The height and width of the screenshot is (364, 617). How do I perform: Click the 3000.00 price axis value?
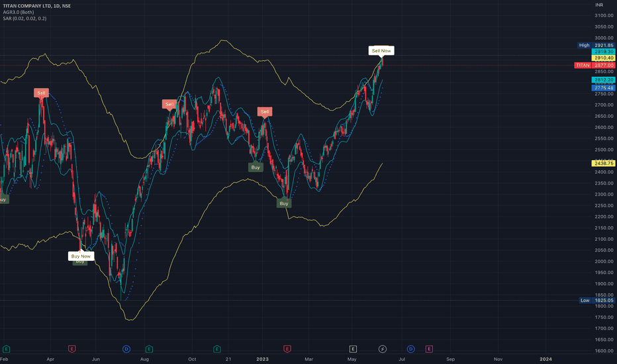click(x=604, y=38)
